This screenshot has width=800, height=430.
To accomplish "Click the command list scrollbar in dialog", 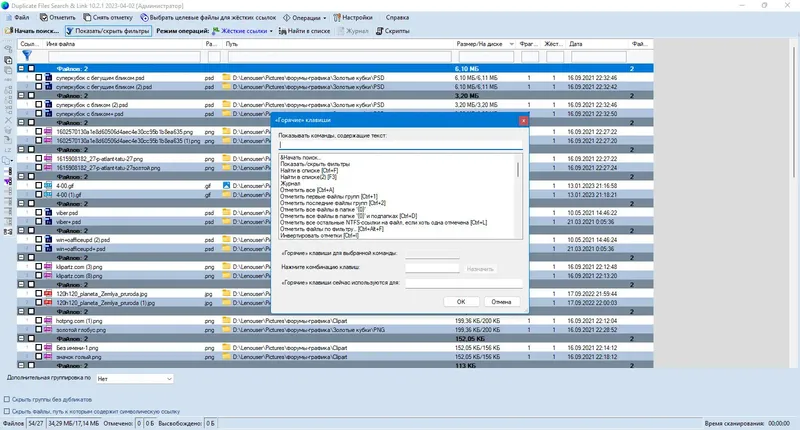I will 518,196.
